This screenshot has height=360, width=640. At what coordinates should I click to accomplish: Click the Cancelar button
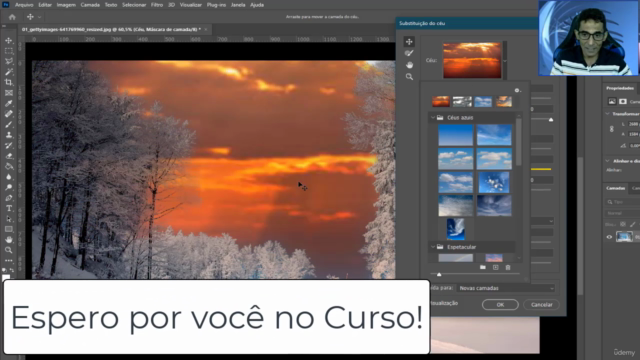point(542,304)
